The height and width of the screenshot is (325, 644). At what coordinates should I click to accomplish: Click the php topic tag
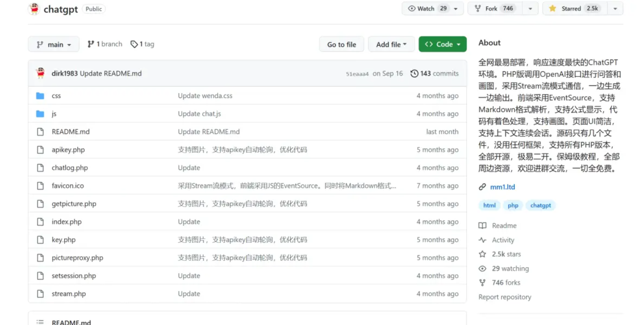tap(513, 205)
